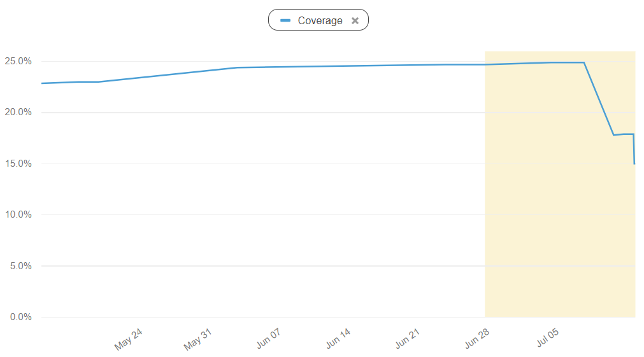644x357 pixels.
Task: Select the 20.0% y-axis label
Action: (x=18, y=113)
